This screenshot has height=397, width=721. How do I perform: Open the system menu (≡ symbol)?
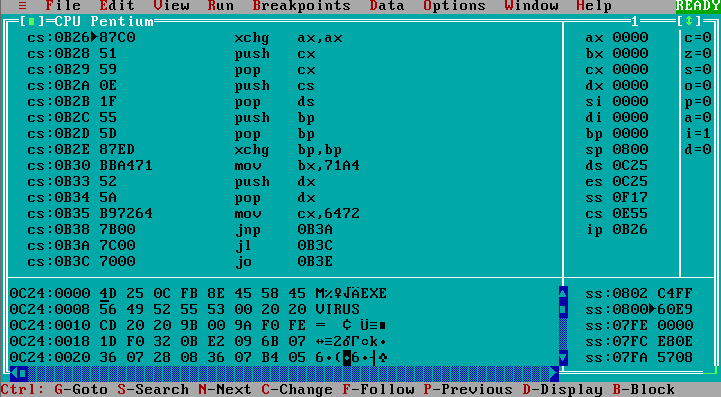click(x=23, y=6)
